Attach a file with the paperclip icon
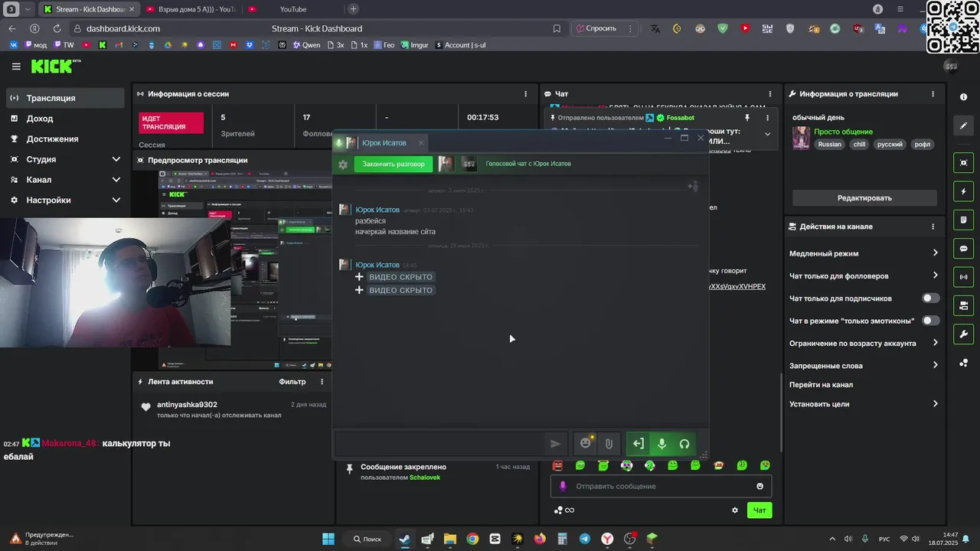This screenshot has height=551, width=980. tap(609, 444)
